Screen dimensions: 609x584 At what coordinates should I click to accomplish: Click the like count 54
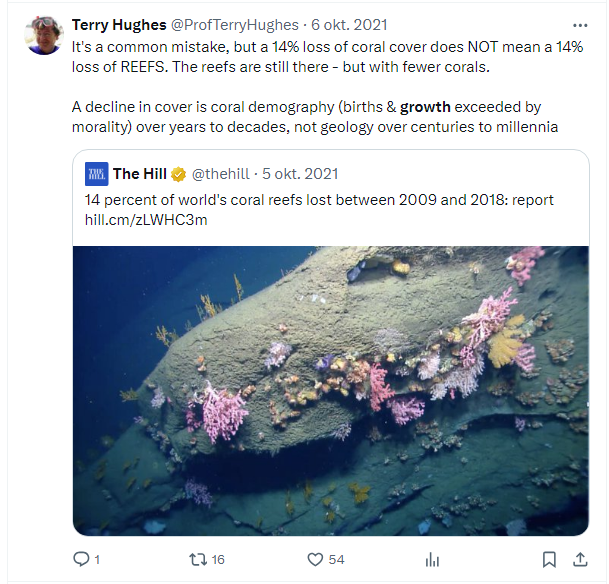coord(335,559)
